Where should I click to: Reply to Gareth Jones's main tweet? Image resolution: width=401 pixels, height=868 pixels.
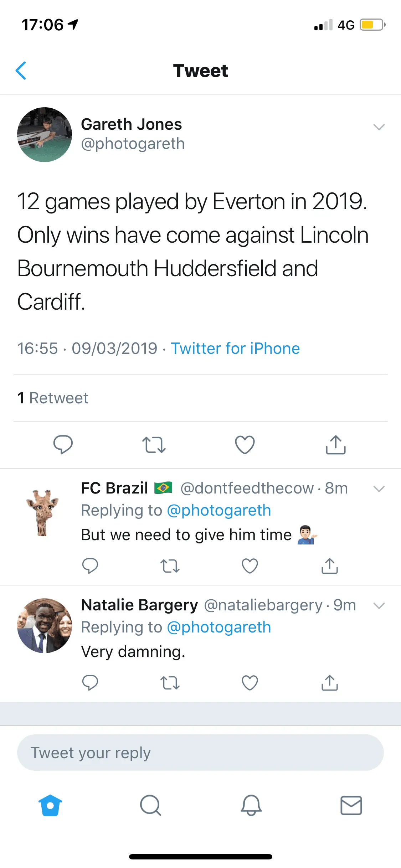pos(63,444)
